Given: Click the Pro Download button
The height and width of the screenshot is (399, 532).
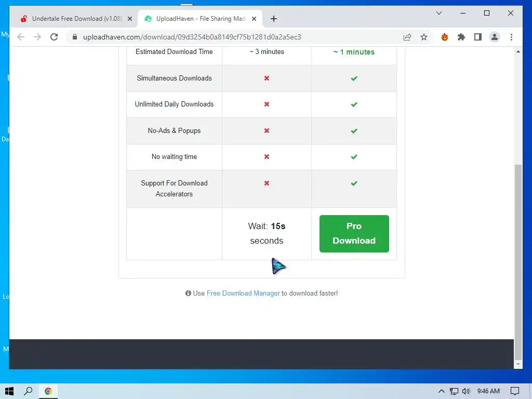Looking at the screenshot, I should [x=354, y=233].
